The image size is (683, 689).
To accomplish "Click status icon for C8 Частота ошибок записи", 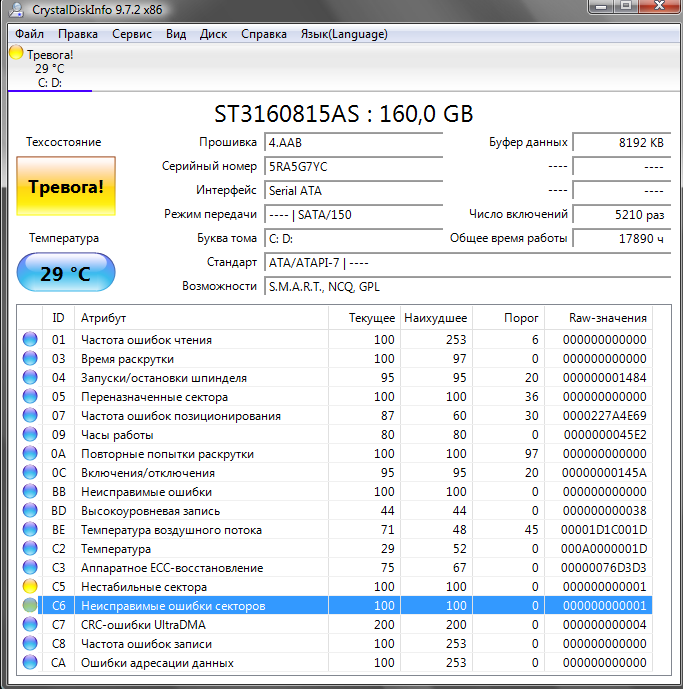I will [x=30, y=643].
